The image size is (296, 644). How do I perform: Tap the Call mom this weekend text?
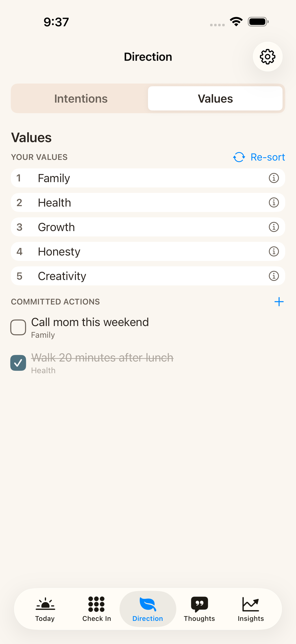coord(90,322)
